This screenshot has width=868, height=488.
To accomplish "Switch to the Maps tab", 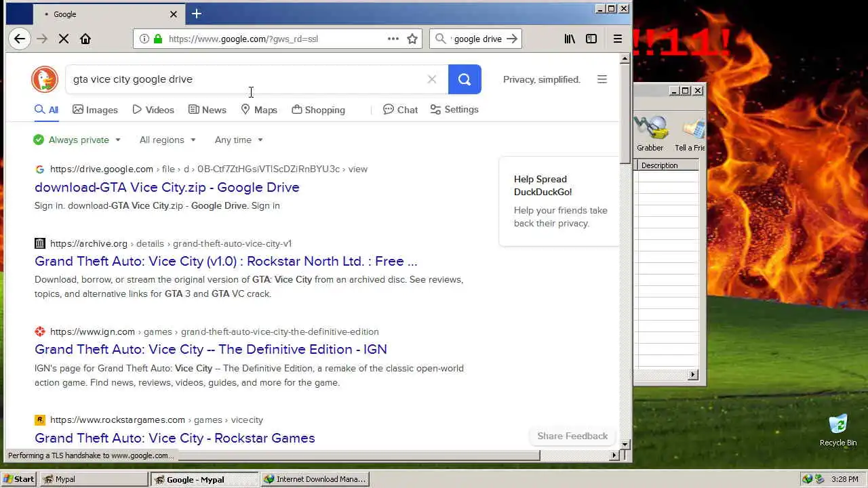I will (x=259, y=110).
